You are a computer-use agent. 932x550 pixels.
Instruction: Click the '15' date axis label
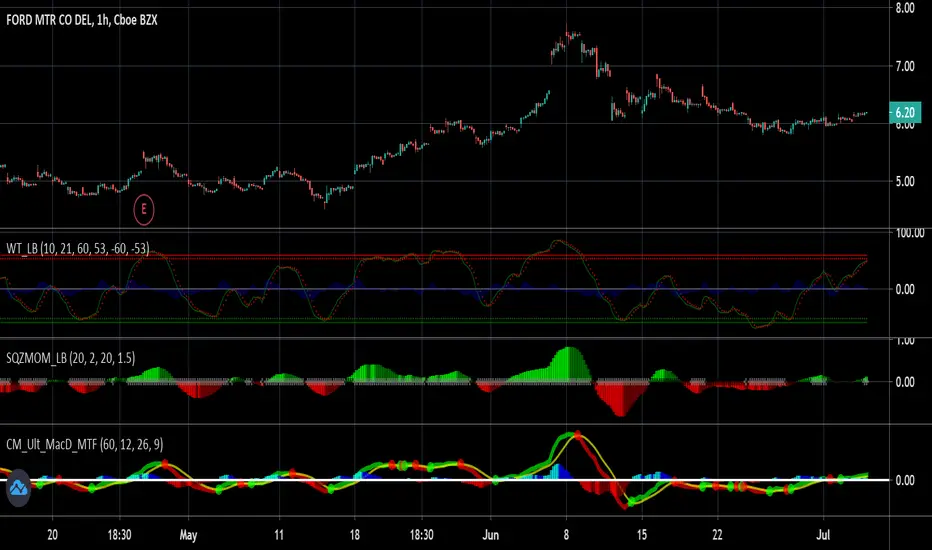click(x=641, y=535)
